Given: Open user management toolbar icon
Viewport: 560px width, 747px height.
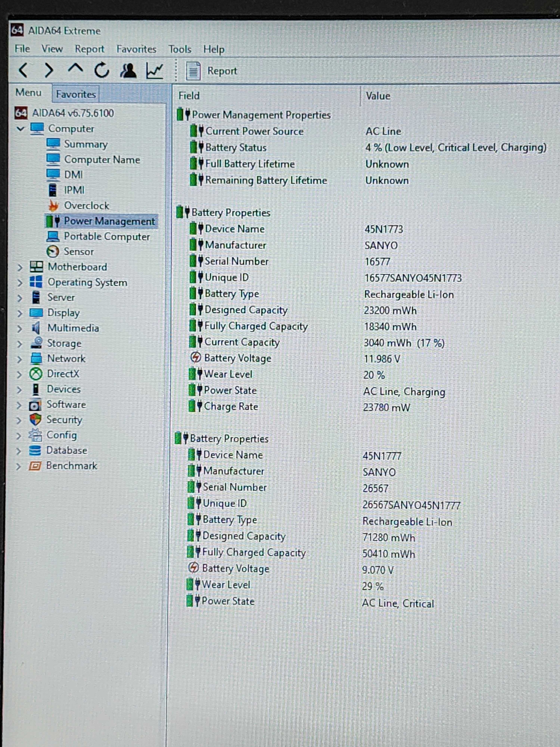Looking at the screenshot, I should (x=128, y=71).
